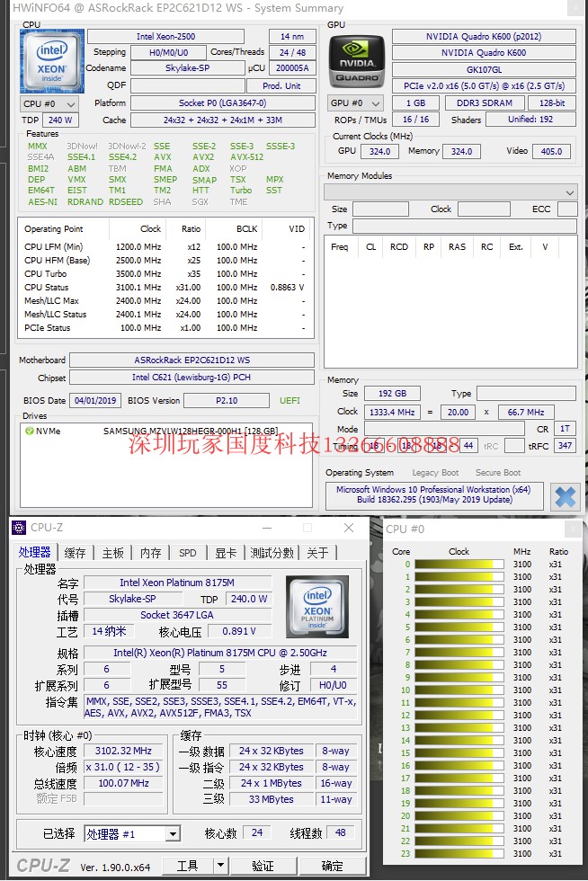Click the 确定 button
Screen dimensions: 588x881
333,865
